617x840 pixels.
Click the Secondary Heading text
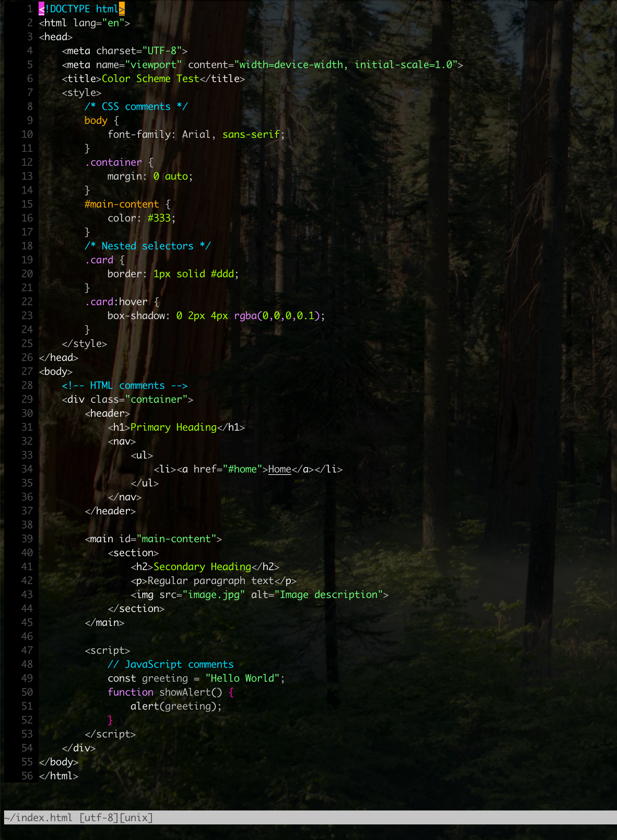(202, 566)
